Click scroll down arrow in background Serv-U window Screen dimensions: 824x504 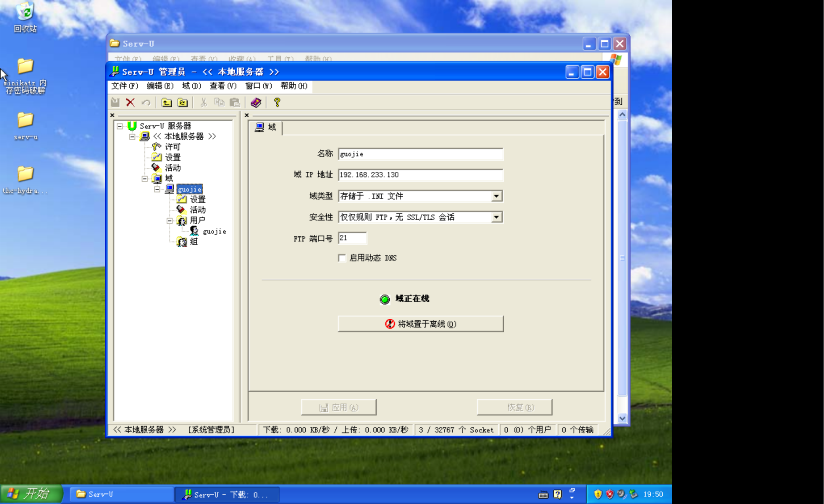pos(622,418)
